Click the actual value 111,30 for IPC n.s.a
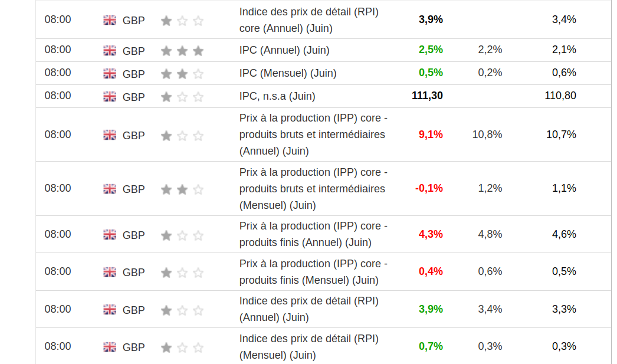The image size is (617, 364). [x=427, y=96]
